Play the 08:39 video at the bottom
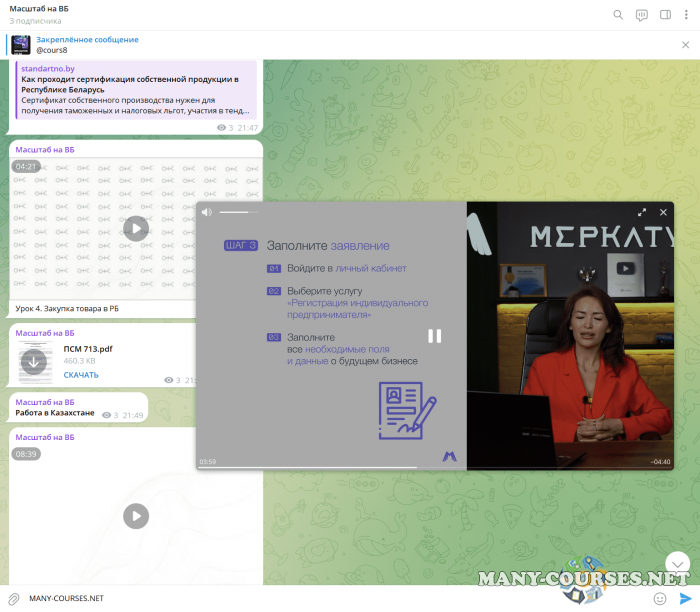Image resolution: width=700 pixels, height=612 pixels. (x=135, y=516)
